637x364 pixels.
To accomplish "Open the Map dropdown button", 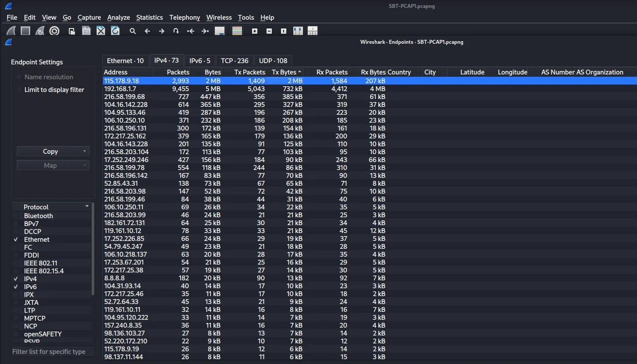I will pos(53,166).
